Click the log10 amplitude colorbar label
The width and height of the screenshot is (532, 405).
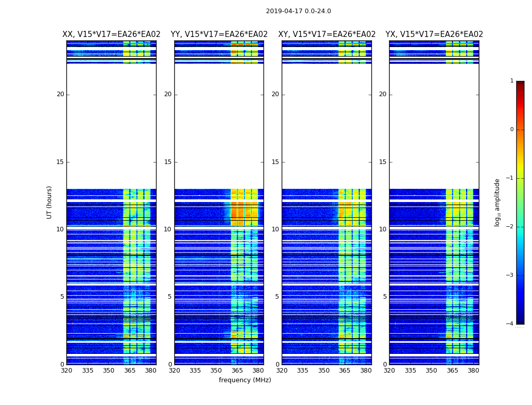(x=497, y=202)
